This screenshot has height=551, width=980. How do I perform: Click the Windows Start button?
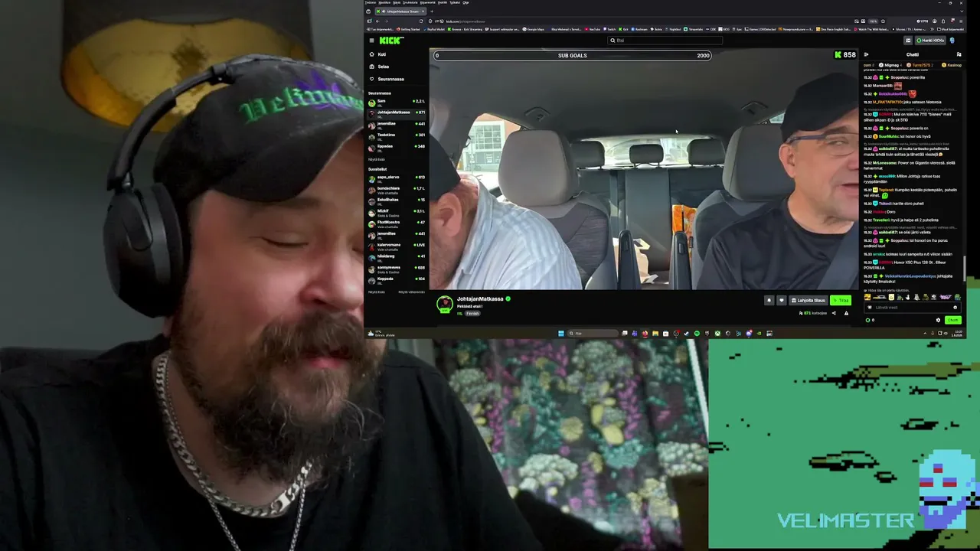pos(561,334)
